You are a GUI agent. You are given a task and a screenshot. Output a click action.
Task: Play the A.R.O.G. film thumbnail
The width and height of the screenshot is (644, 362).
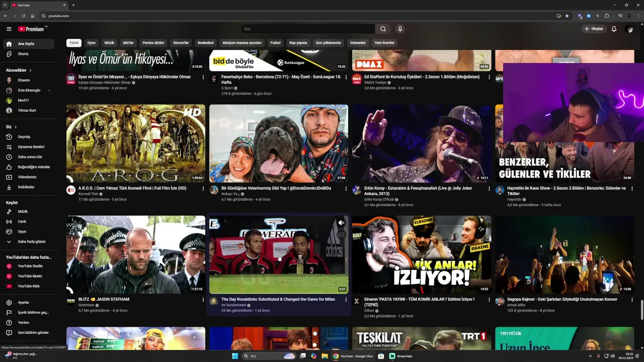click(x=136, y=143)
